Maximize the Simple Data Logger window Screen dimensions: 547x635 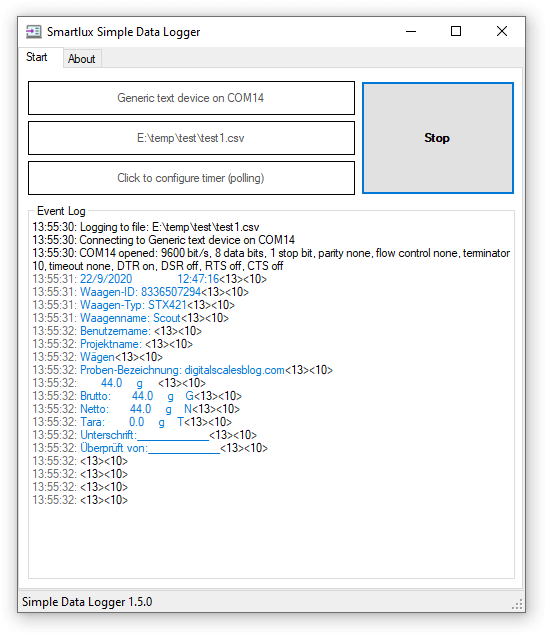456,32
